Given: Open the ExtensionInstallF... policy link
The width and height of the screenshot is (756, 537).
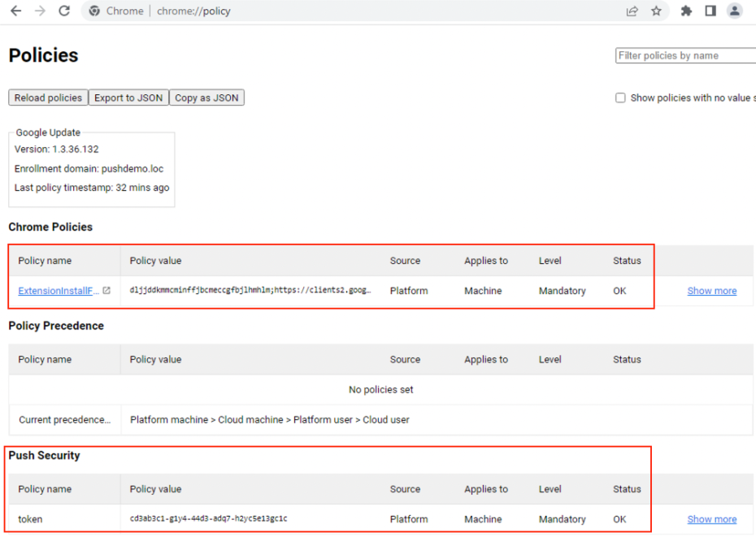Looking at the screenshot, I should point(59,291).
